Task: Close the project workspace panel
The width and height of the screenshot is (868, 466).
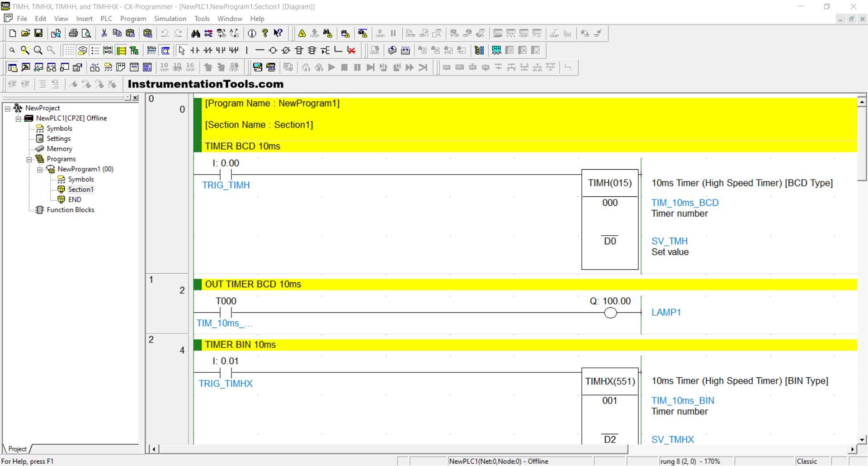Action: (x=135, y=98)
